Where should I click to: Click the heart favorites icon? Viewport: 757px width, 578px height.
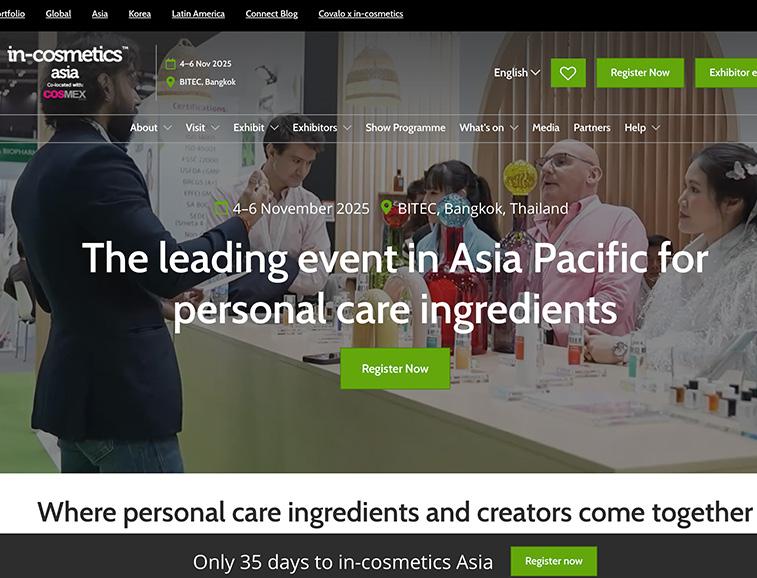pos(568,73)
